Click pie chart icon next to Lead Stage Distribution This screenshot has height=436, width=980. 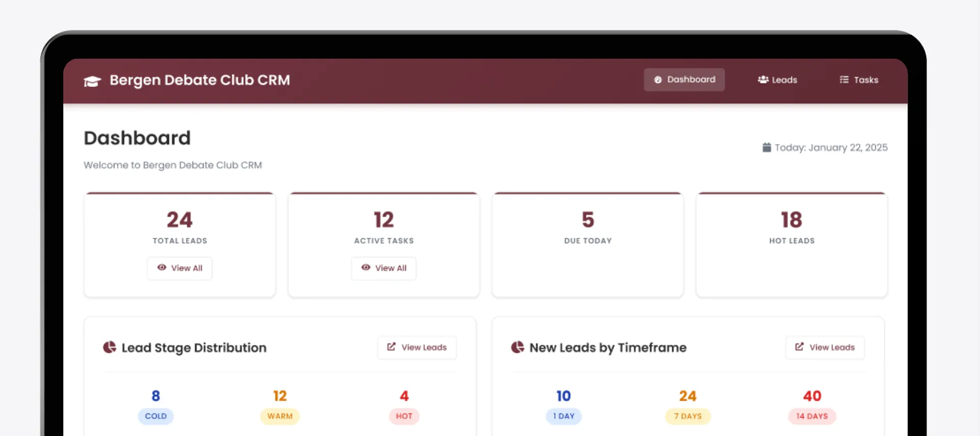pyautogui.click(x=109, y=347)
